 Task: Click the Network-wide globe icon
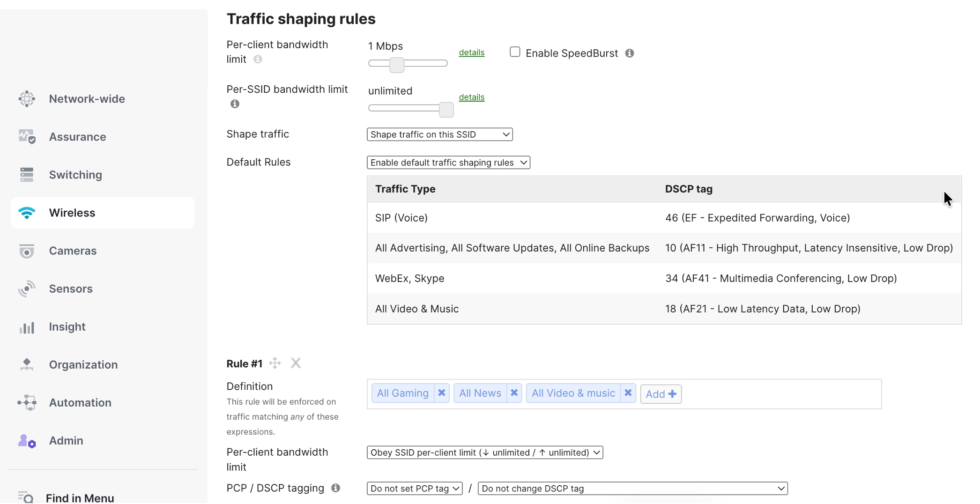click(27, 99)
